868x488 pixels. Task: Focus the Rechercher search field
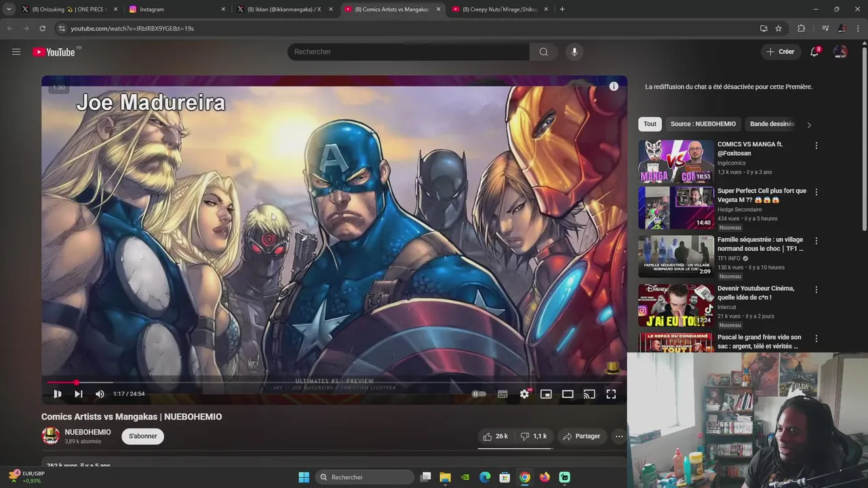click(408, 52)
